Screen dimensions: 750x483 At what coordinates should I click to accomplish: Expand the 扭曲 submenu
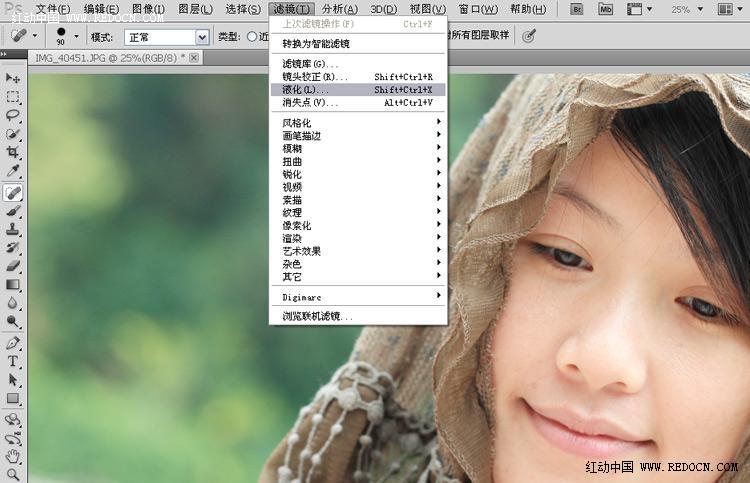click(x=359, y=161)
